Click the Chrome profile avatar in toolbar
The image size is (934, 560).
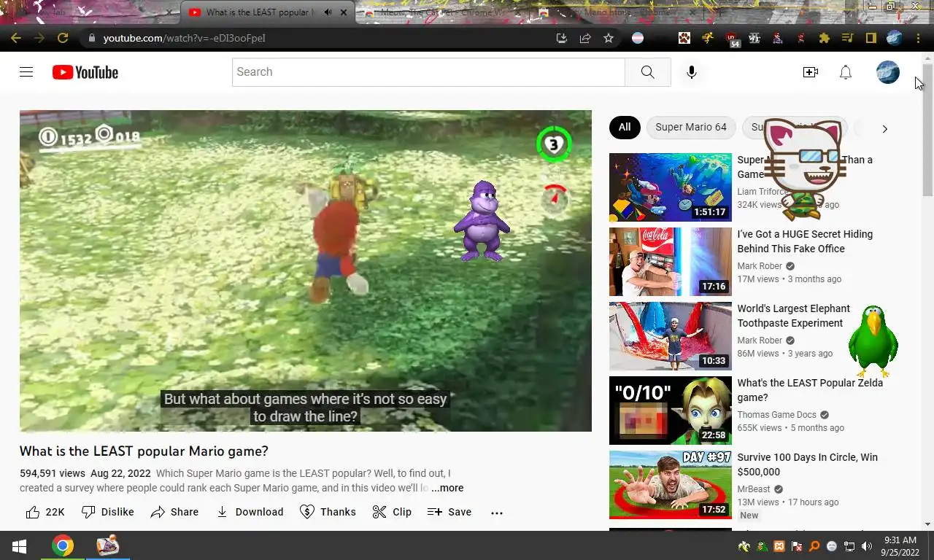point(895,38)
